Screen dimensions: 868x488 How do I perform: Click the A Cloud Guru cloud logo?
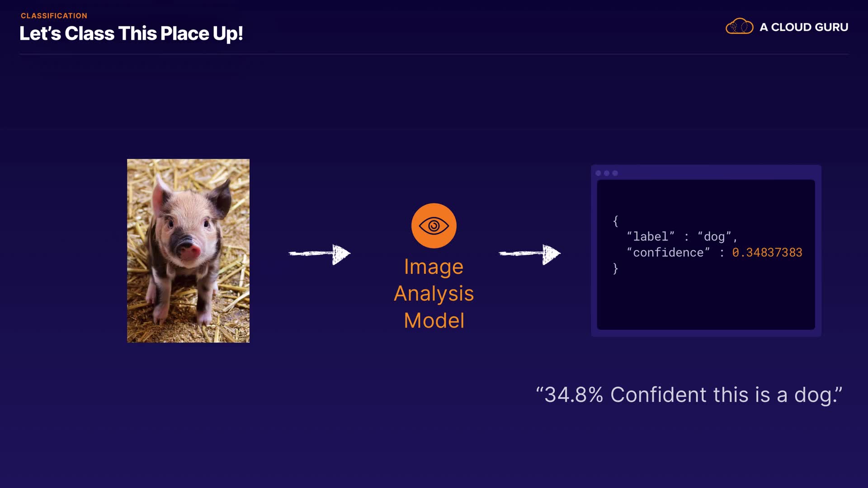coord(739,27)
